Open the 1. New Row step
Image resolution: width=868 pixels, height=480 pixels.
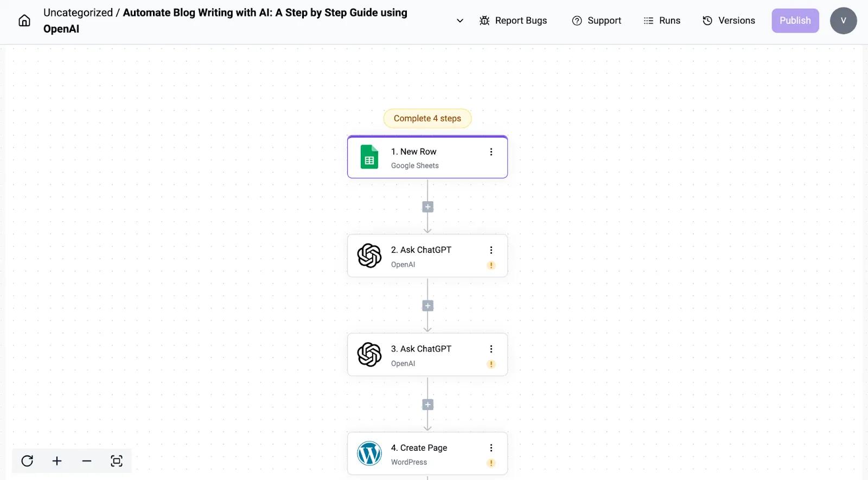(x=427, y=157)
